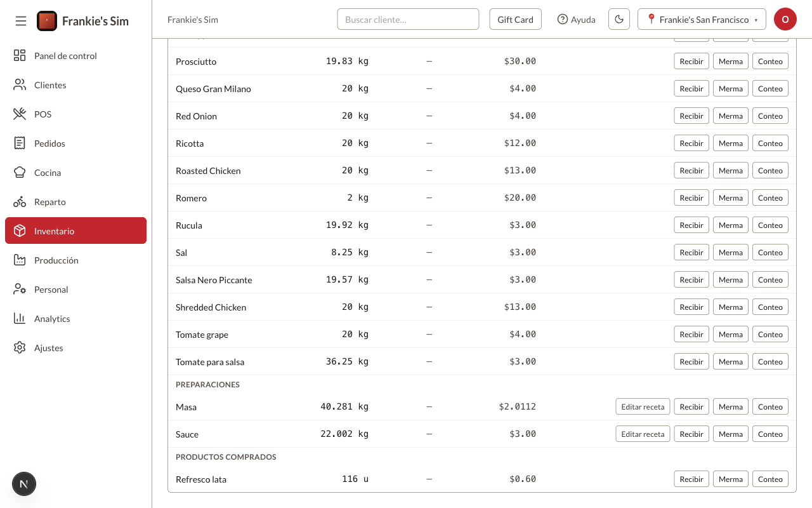Click the Inventario box icon
The width and height of the screenshot is (812, 508).
point(20,231)
